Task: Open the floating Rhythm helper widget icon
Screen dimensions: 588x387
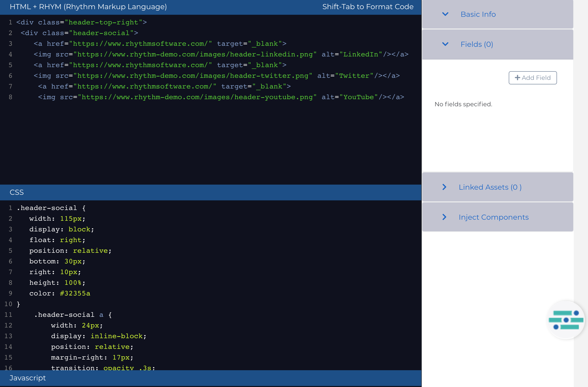Action: point(566,320)
